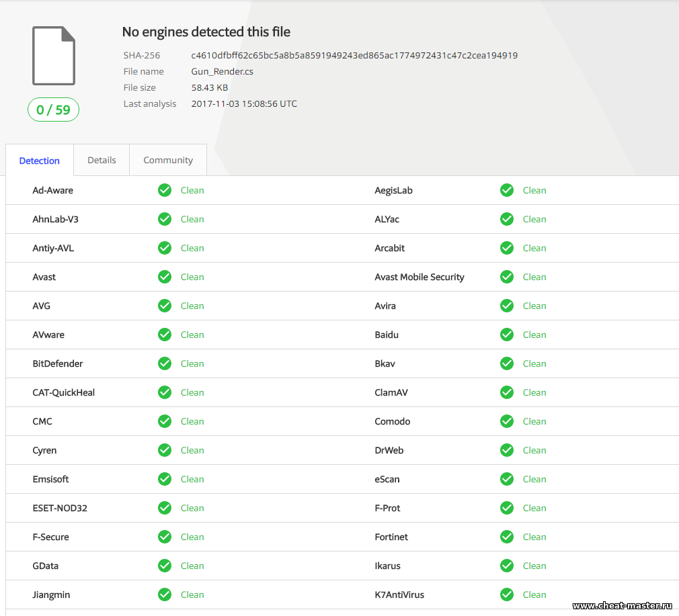Click the Avast Mobile Security check icon
679x616 pixels.
coord(507,277)
